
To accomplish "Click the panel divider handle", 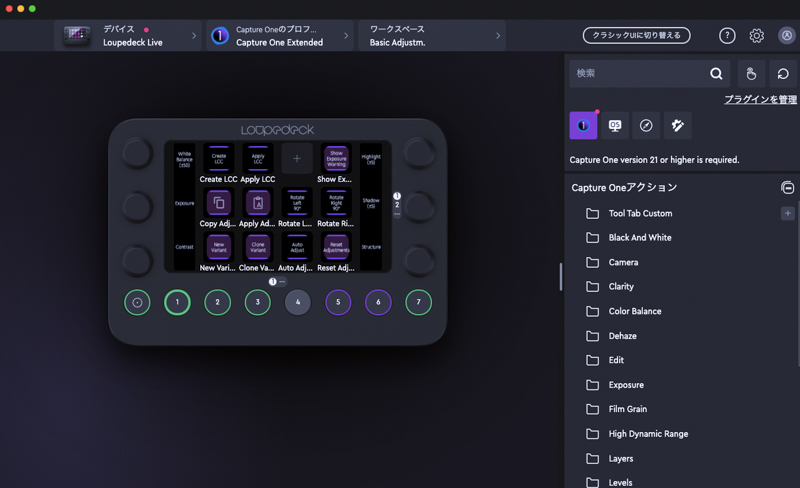I will click(561, 277).
